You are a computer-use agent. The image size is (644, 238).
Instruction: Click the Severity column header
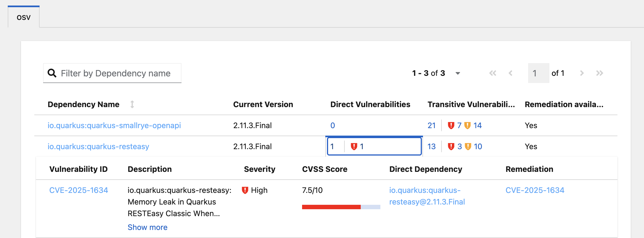click(x=259, y=169)
